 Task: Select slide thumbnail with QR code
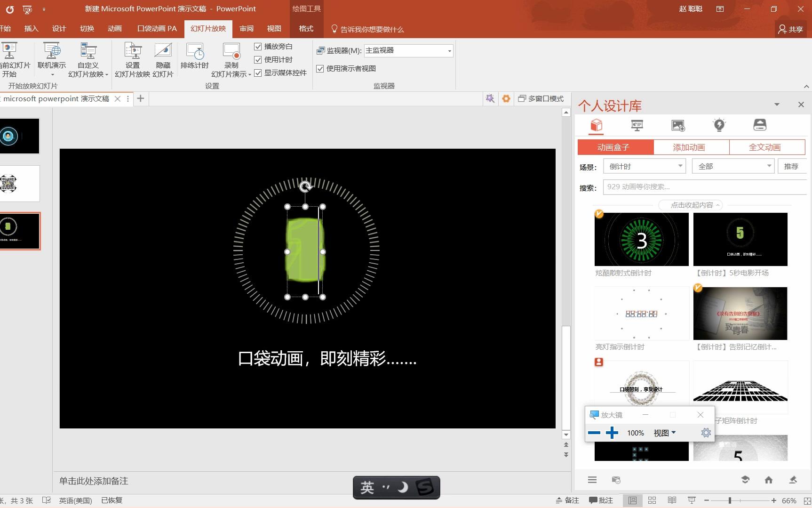[x=20, y=184]
